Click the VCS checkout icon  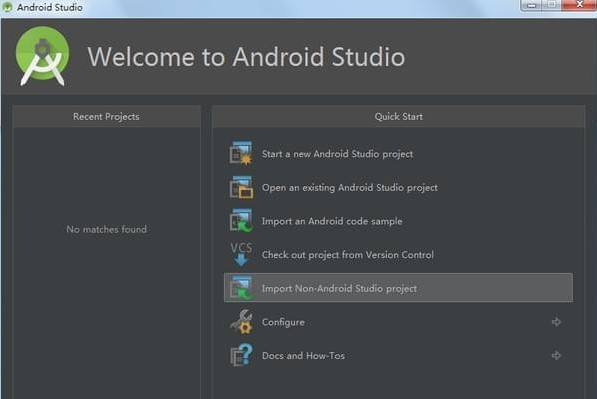241,254
